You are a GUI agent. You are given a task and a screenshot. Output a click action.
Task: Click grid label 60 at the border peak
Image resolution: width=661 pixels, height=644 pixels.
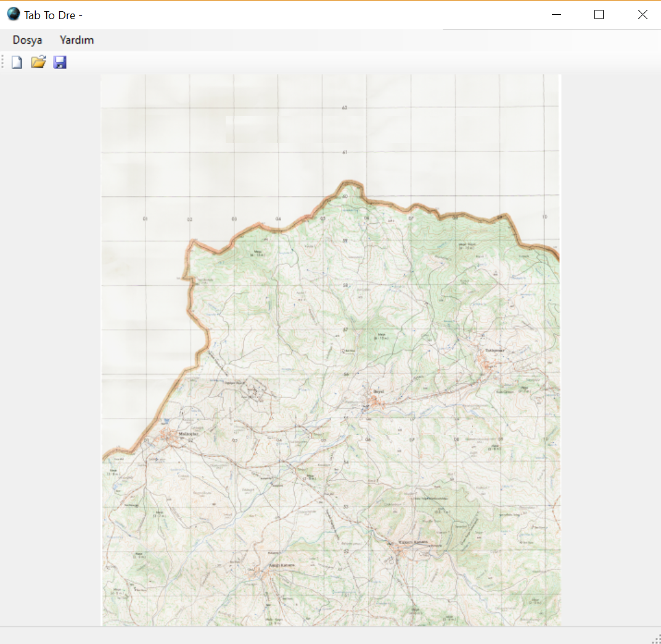[x=345, y=197]
